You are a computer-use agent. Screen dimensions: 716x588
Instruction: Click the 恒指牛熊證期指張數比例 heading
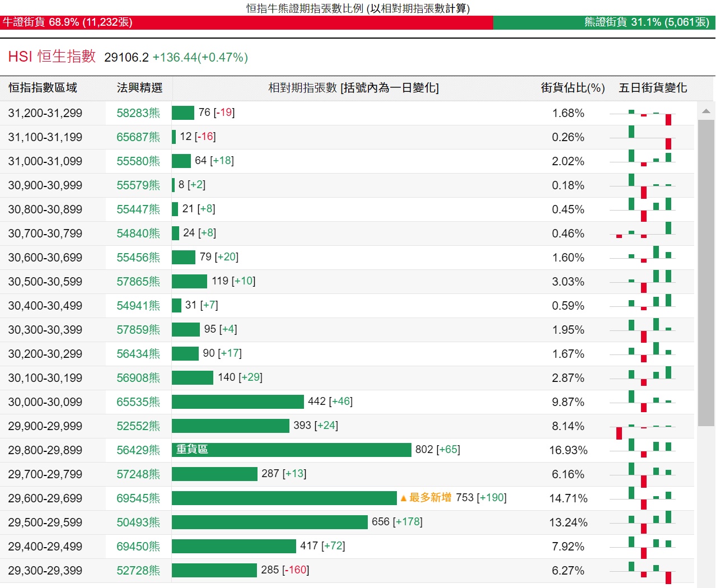(x=358, y=8)
